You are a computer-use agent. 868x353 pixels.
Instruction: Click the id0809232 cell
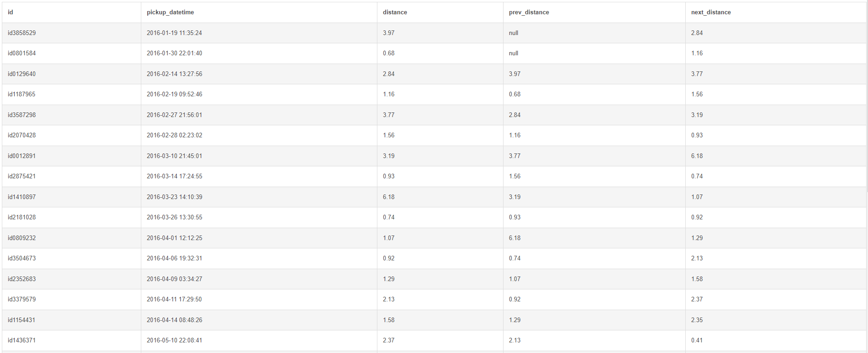[22, 238]
